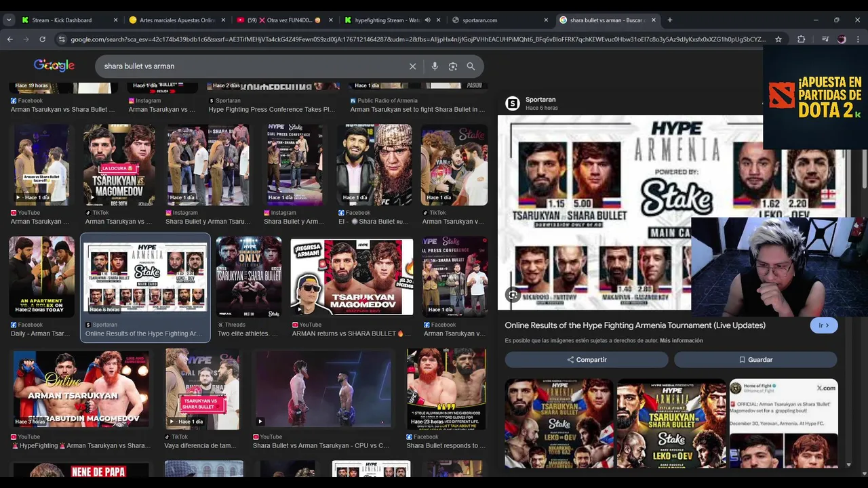Screen dimensions: 868x488
Task: Visit page using the Ir button
Action: pos(824,325)
